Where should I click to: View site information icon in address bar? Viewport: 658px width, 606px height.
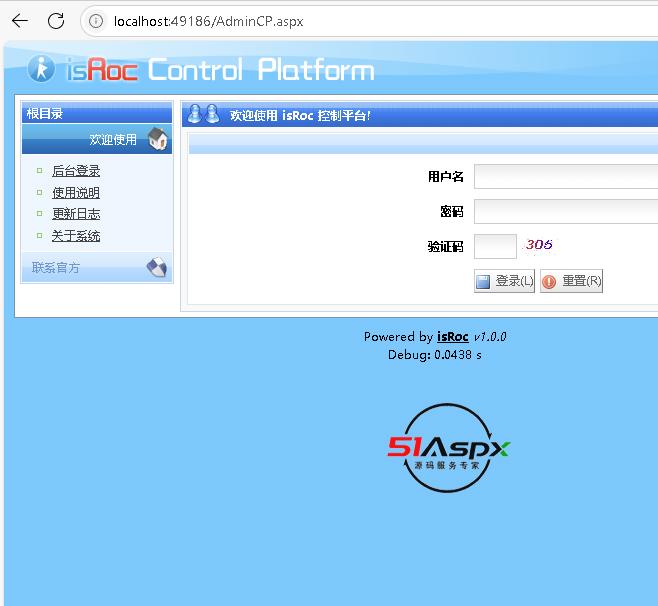96,21
